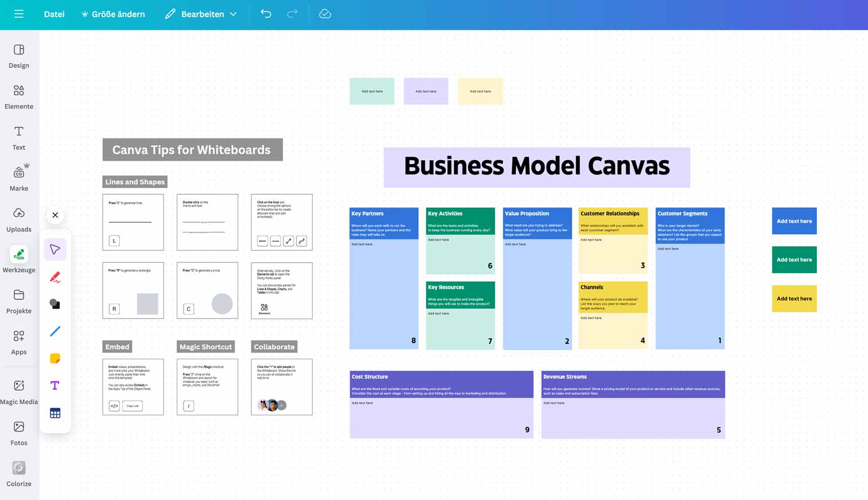The height and width of the screenshot is (500, 868).
Task: Select the red drawing pen tool
Action: tap(55, 277)
